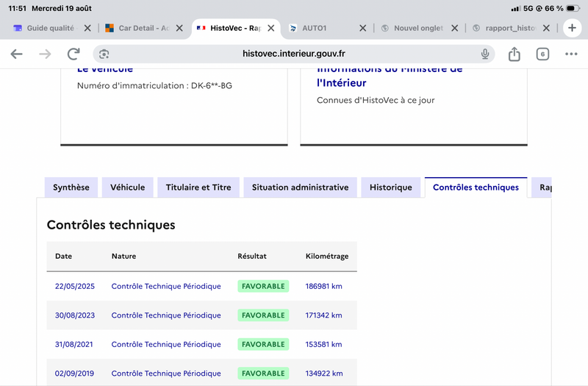Open the tab switcher showing 6 tabs
Screen dimensions: 588x386
coord(542,54)
